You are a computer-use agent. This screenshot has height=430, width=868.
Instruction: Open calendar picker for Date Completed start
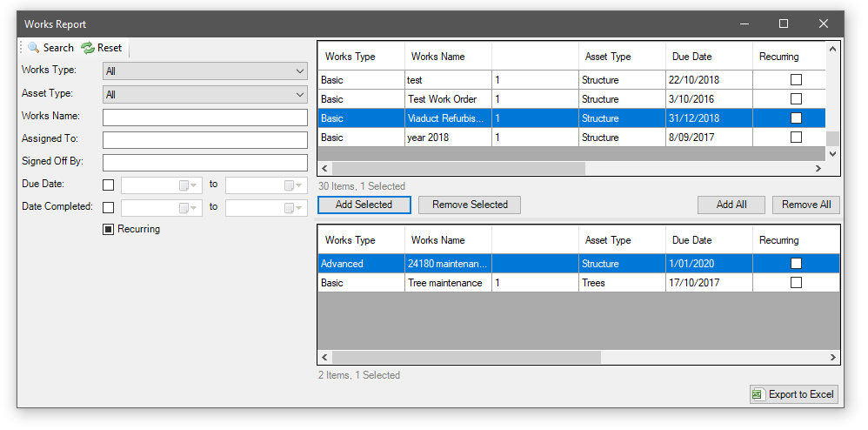[x=184, y=208]
